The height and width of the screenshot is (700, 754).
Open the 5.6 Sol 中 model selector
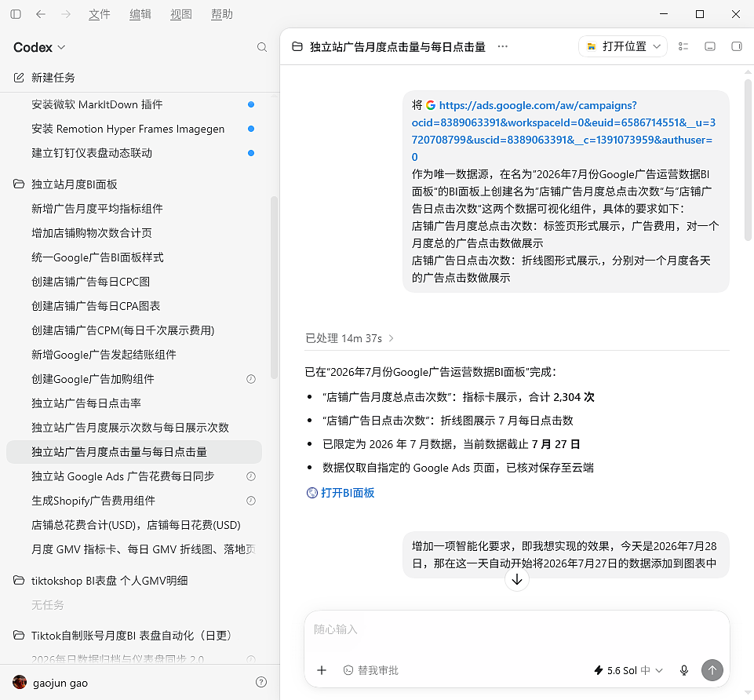[628, 670]
